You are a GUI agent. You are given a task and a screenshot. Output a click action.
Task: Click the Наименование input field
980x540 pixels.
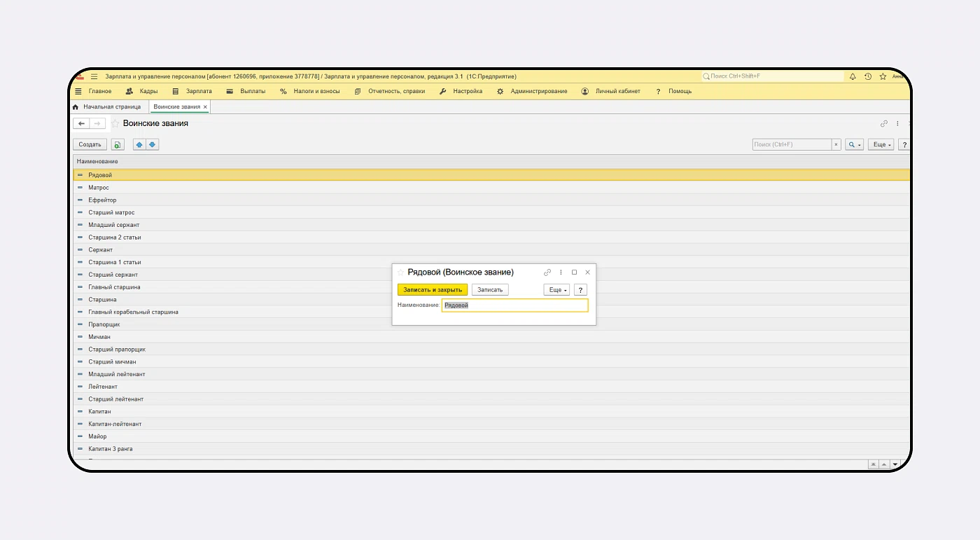pyautogui.click(x=514, y=305)
